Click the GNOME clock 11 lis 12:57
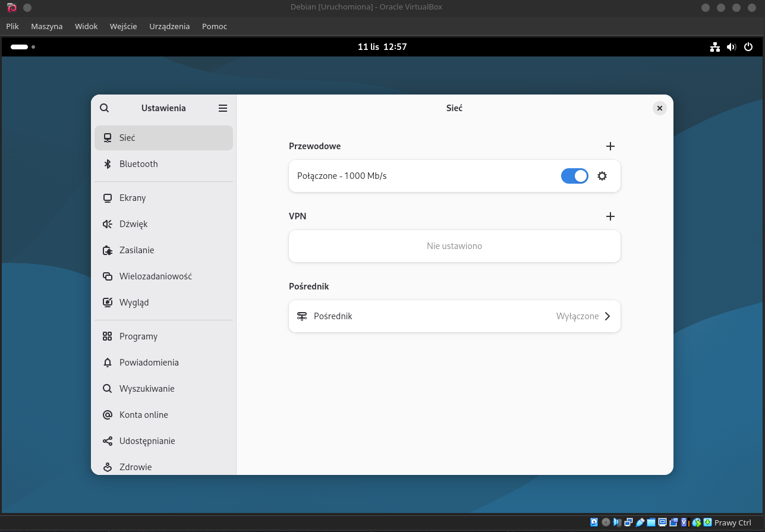Image resolution: width=765 pixels, height=532 pixels. (x=382, y=46)
